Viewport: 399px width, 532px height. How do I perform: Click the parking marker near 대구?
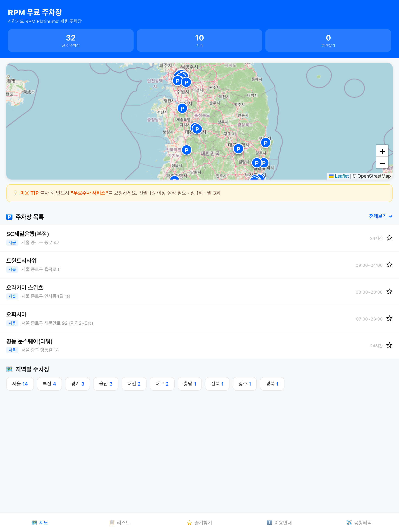click(238, 149)
